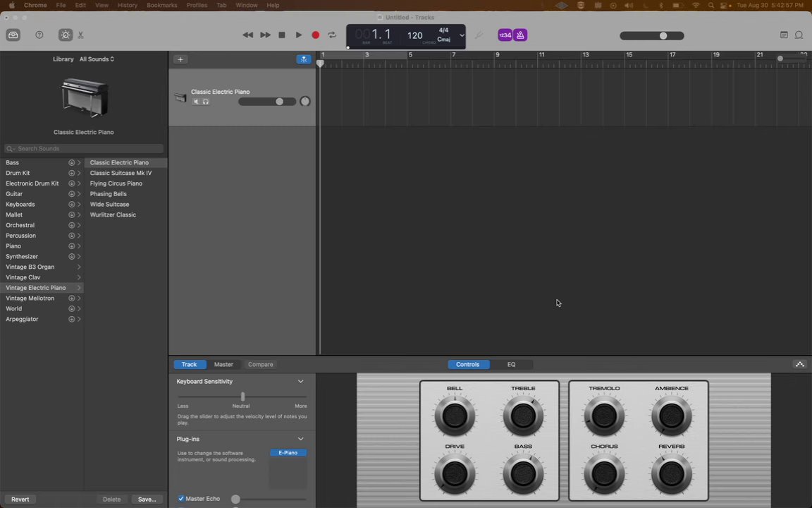Click the Revert button
Image resolution: width=812 pixels, height=508 pixels.
click(x=20, y=500)
